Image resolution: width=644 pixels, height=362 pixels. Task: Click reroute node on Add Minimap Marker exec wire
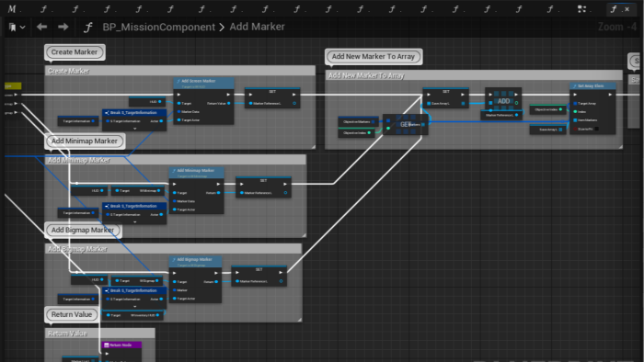point(76,183)
